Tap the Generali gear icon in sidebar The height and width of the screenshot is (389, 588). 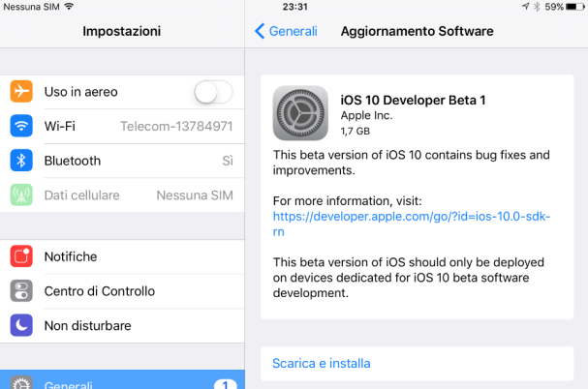click(x=21, y=383)
